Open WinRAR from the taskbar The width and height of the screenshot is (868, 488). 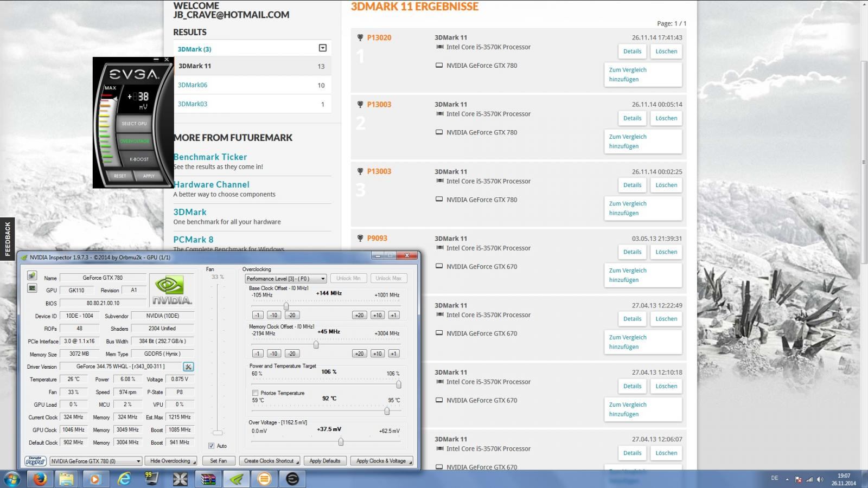[208, 479]
